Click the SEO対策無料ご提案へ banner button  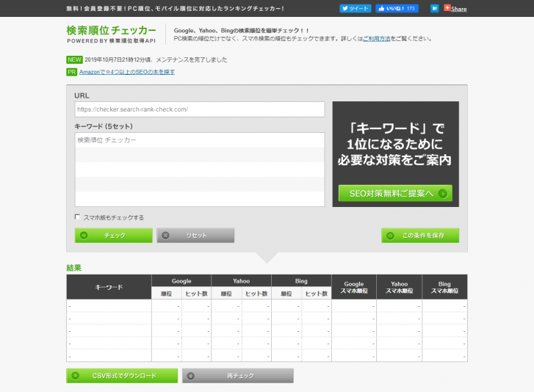pyautogui.click(x=395, y=193)
